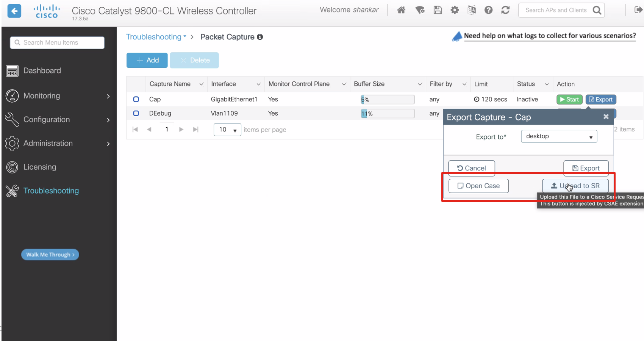Click the Cisco logo
644x341 pixels.
pos(47,11)
